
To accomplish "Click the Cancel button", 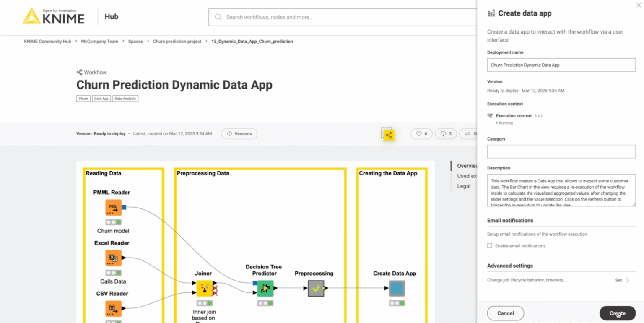I will (x=506, y=313).
